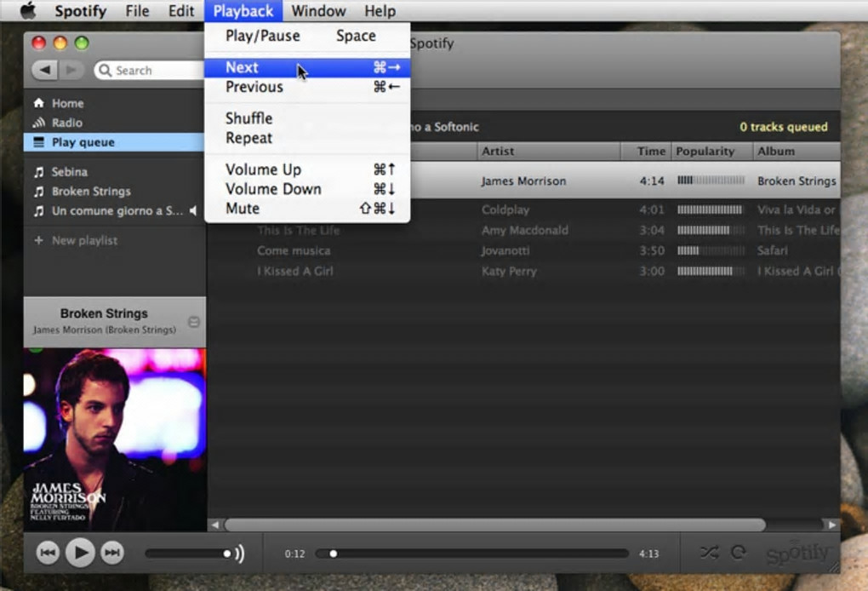Open the Edit menu
Screen dimensions: 868x591
181,11
